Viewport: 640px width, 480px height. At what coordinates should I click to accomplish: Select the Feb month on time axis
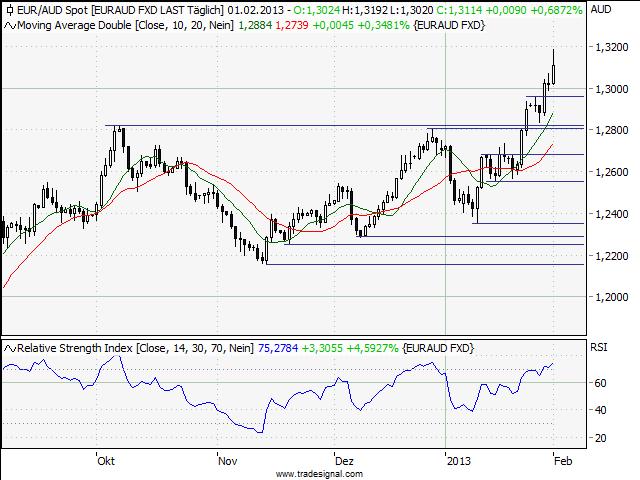tap(561, 462)
